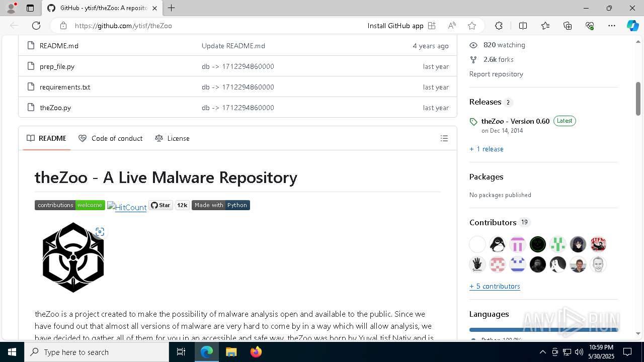Open Collections icon
The height and width of the screenshot is (362, 644).
pyautogui.click(x=568, y=26)
